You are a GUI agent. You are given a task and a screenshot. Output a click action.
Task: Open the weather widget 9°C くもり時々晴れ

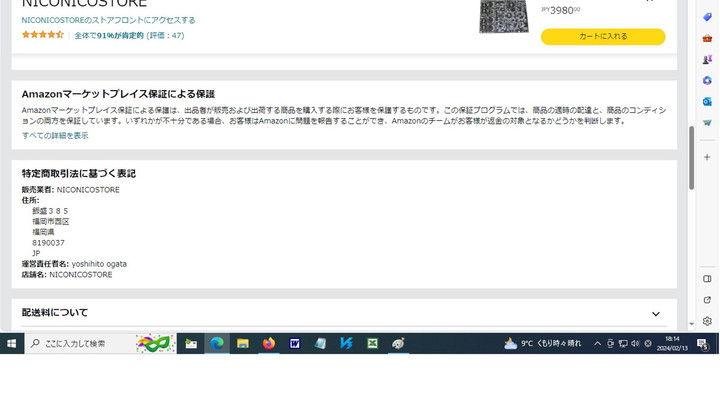[x=542, y=344]
